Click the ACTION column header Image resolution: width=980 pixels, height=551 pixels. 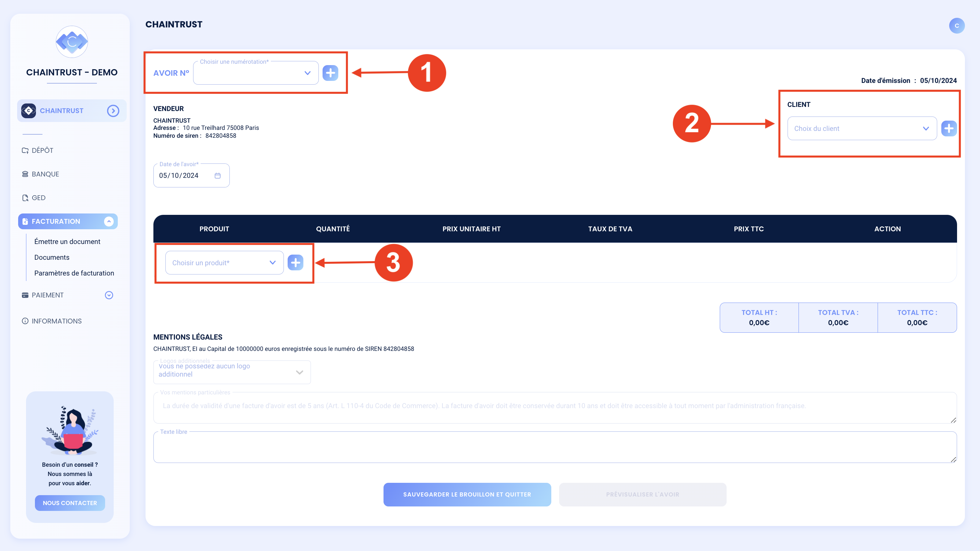coord(888,229)
